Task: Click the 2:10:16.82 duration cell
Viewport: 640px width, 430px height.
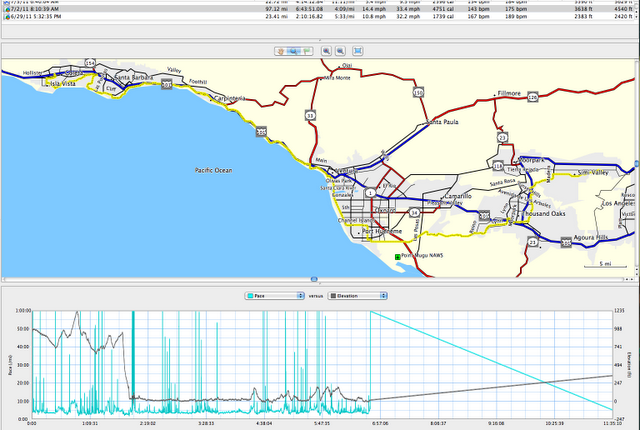Action: pos(309,17)
